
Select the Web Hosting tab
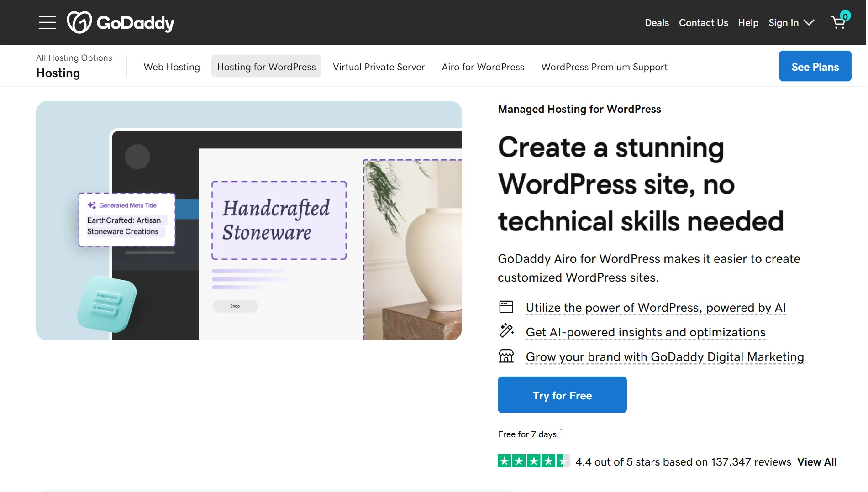pyautogui.click(x=172, y=67)
